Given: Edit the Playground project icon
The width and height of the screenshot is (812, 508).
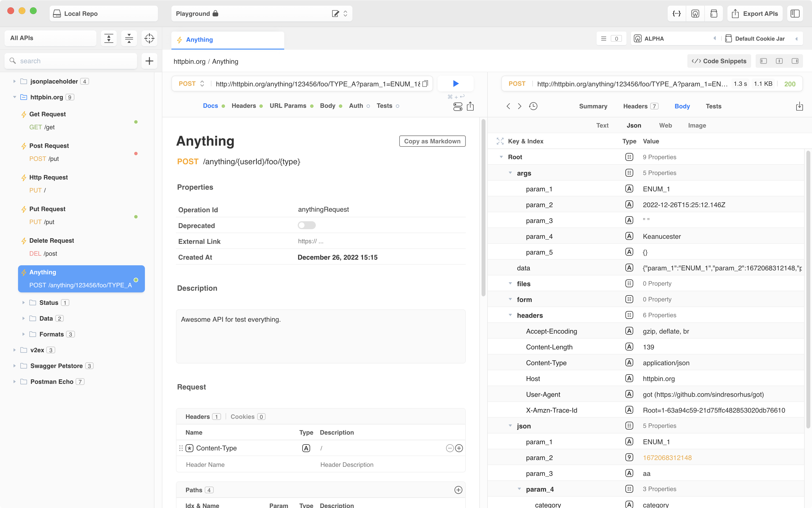Looking at the screenshot, I should click(335, 14).
